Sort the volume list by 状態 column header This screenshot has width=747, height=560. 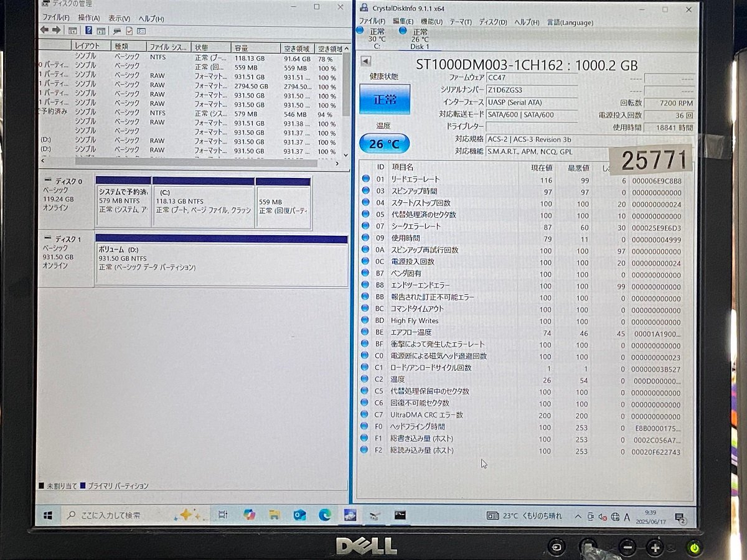210,47
